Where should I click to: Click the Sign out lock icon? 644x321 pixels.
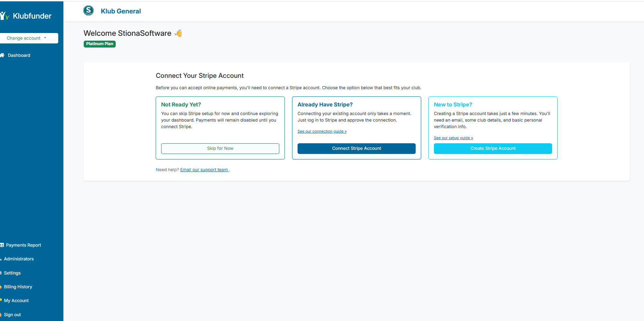click(1, 314)
